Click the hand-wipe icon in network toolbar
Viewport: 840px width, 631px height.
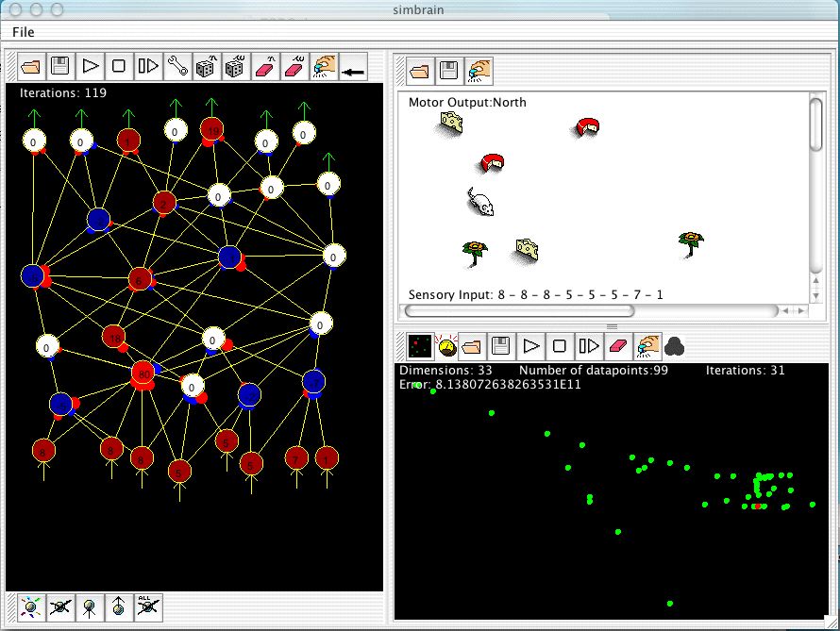(323, 67)
